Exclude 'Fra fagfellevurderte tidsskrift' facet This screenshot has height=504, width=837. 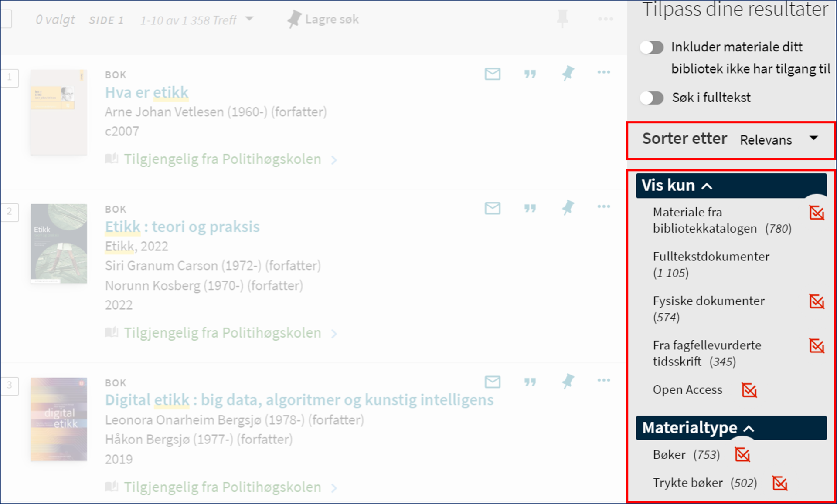[x=817, y=346]
